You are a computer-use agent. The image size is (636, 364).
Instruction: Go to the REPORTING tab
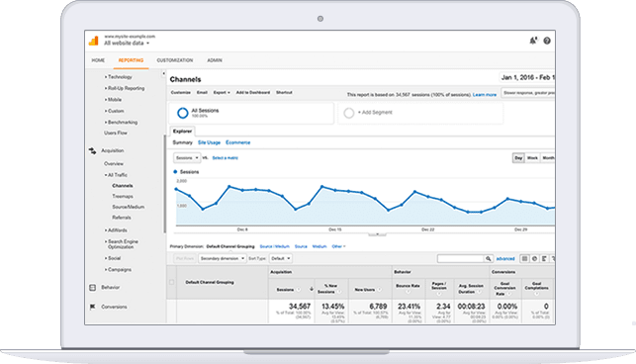click(x=131, y=60)
